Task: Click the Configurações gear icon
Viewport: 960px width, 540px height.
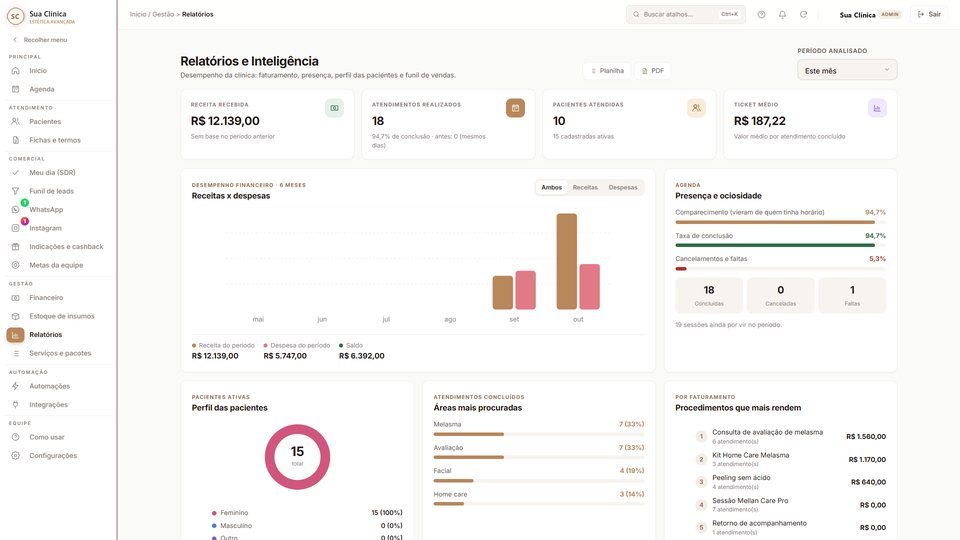Action: tap(15, 456)
